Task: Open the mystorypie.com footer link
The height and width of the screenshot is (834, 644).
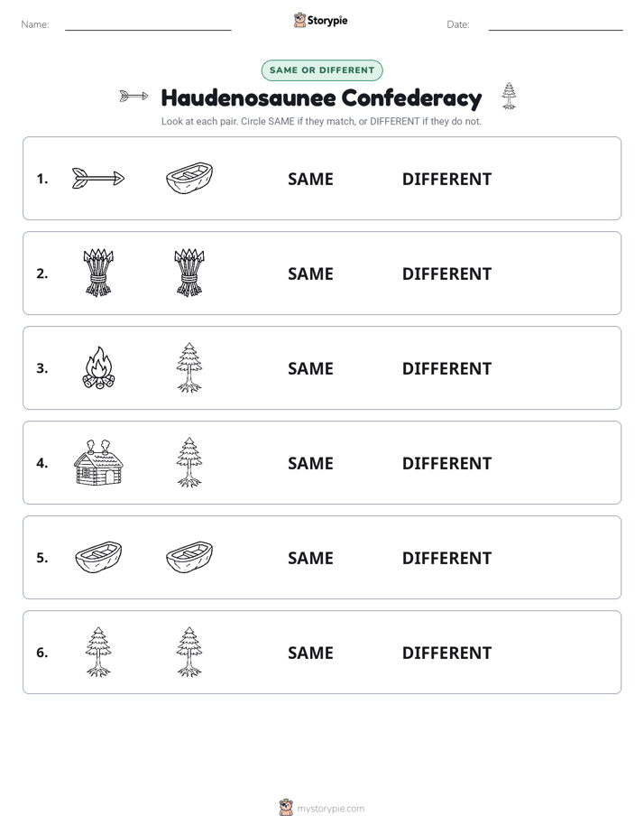Action: point(330,809)
